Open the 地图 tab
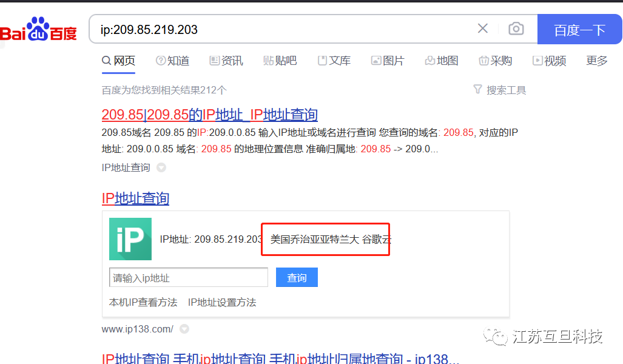The image size is (623, 364). (442, 61)
